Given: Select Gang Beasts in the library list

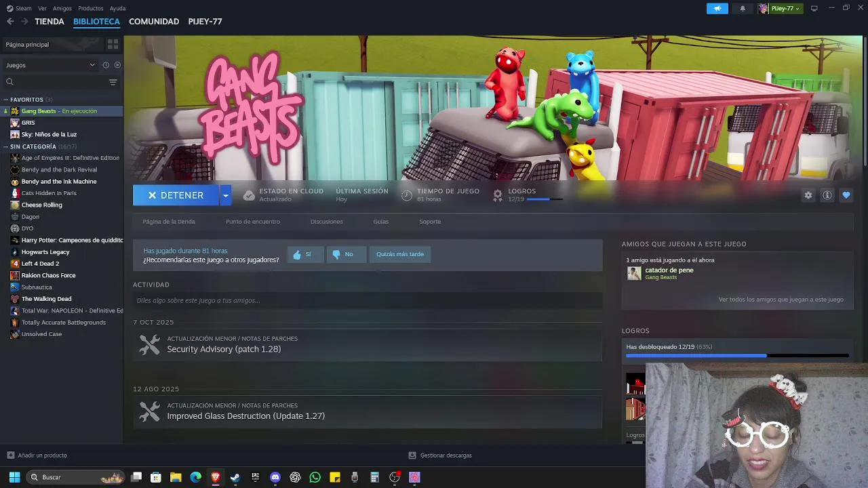Looking at the screenshot, I should [61, 111].
